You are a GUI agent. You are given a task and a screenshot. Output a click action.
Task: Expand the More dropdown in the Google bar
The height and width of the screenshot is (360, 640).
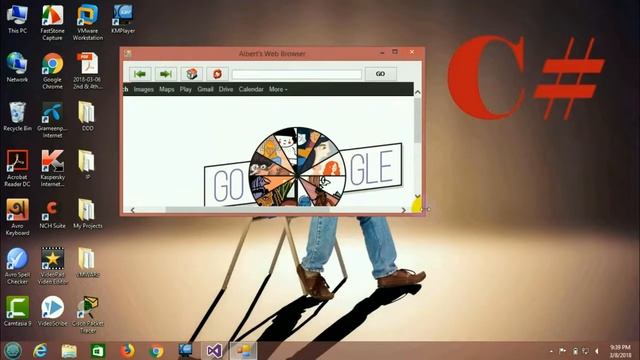(x=278, y=89)
